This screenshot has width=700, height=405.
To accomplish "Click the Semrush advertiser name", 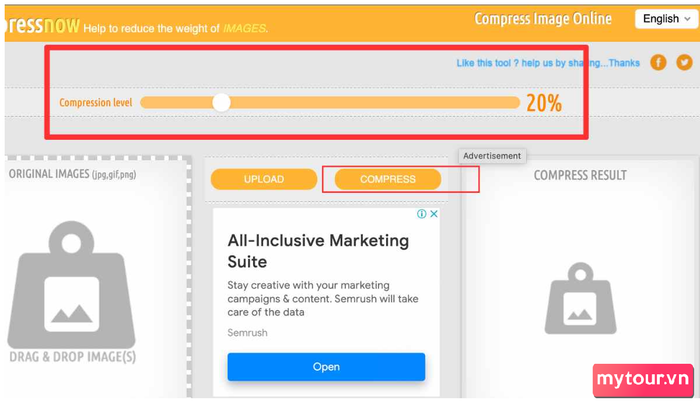I will 247,333.
